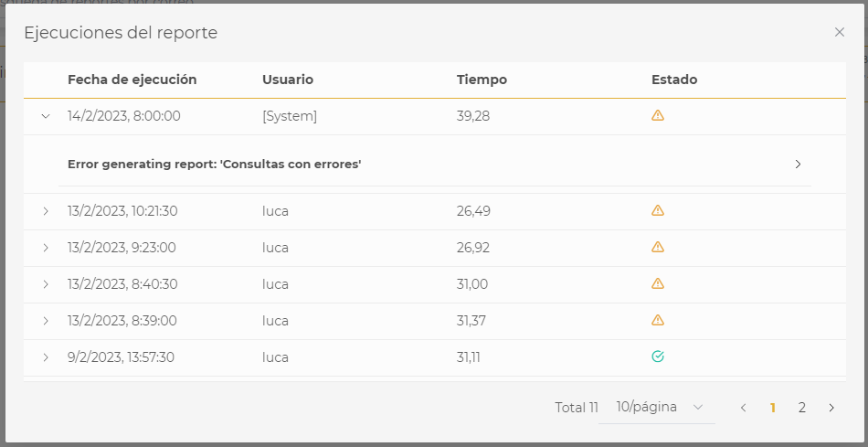Go to previous page with left arrow
This screenshot has height=447, width=868.
[x=744, y=408]
